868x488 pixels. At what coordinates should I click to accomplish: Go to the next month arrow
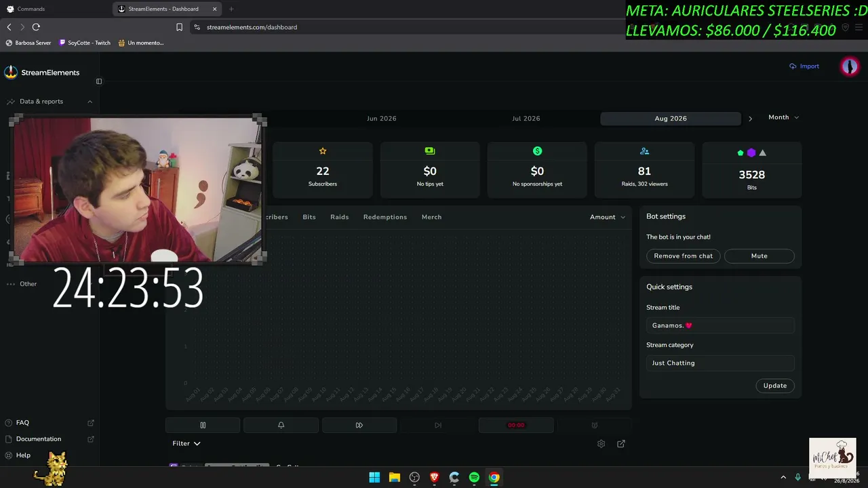750,119
